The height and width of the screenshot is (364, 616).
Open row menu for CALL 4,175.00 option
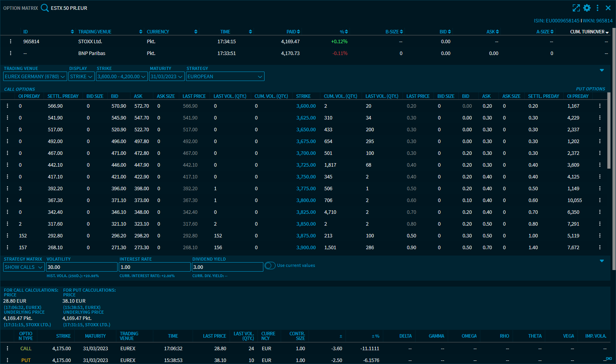[7, 348]
